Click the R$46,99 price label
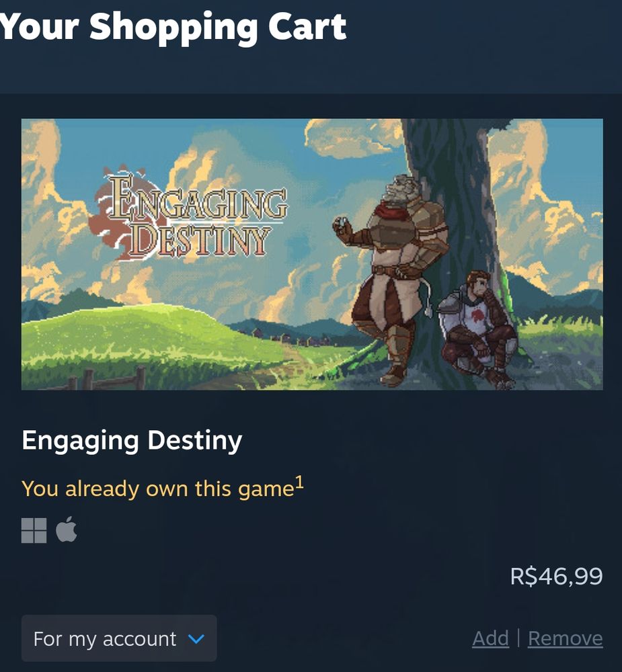Screen dimensions: 622x672 (556, 576)
